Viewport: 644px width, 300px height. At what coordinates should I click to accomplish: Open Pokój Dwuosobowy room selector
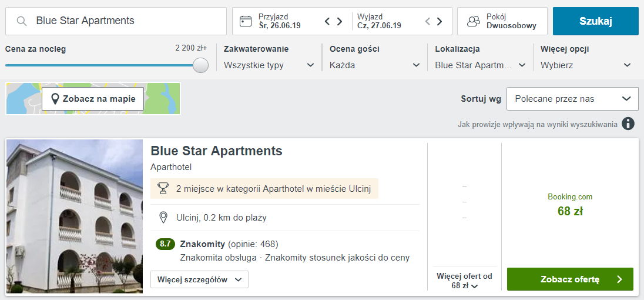pos(502,21)
